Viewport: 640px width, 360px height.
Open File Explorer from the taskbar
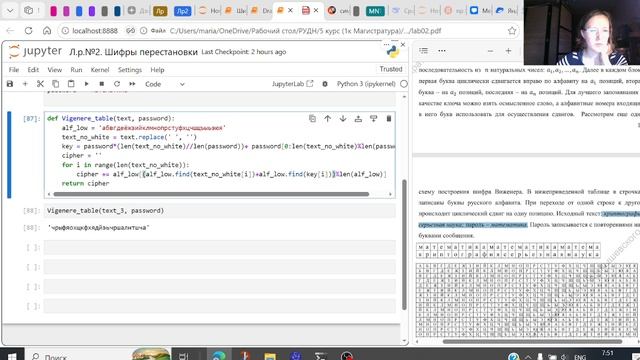(270, 356)
